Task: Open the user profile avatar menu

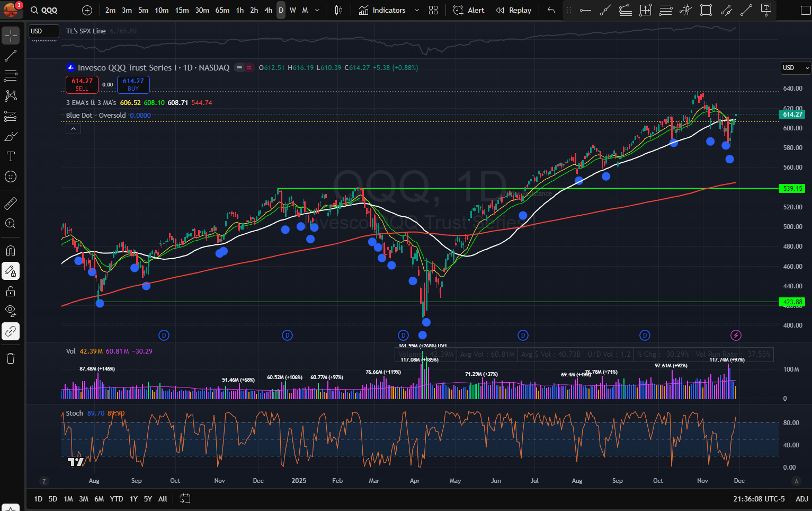Action: click(11, 10)
